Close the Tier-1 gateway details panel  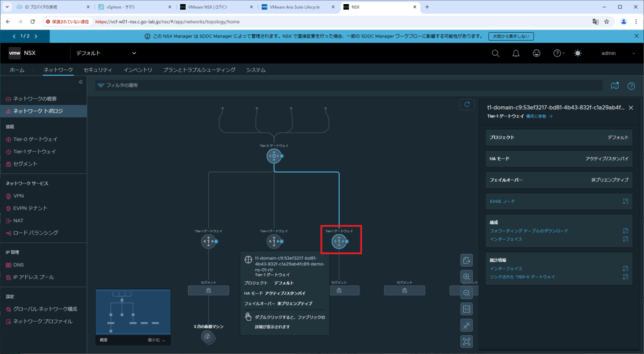631,107
